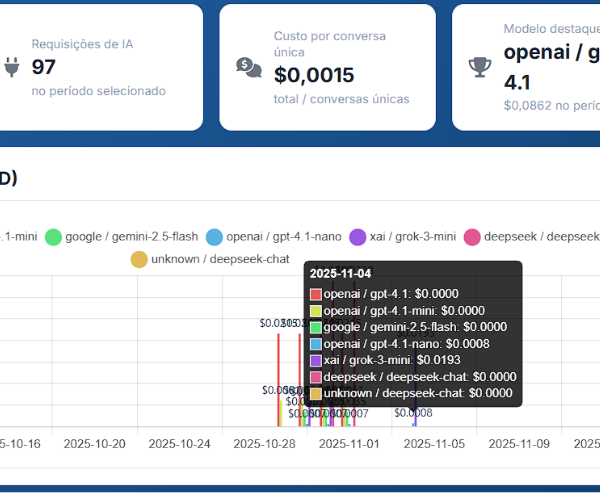Click the 2025-11-04 tooltip title
Screen dimensions: 600x500
[x=340, y=274]
